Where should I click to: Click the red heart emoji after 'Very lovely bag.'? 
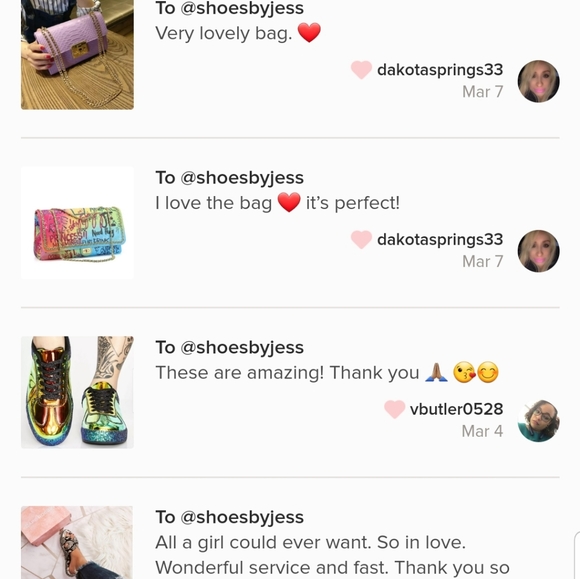coord(309,33)
